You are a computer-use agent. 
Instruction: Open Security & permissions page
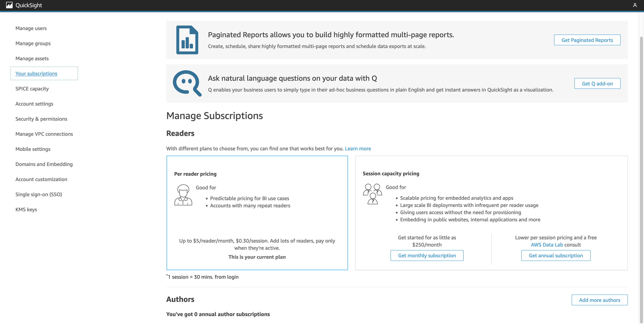click(41, 119)
